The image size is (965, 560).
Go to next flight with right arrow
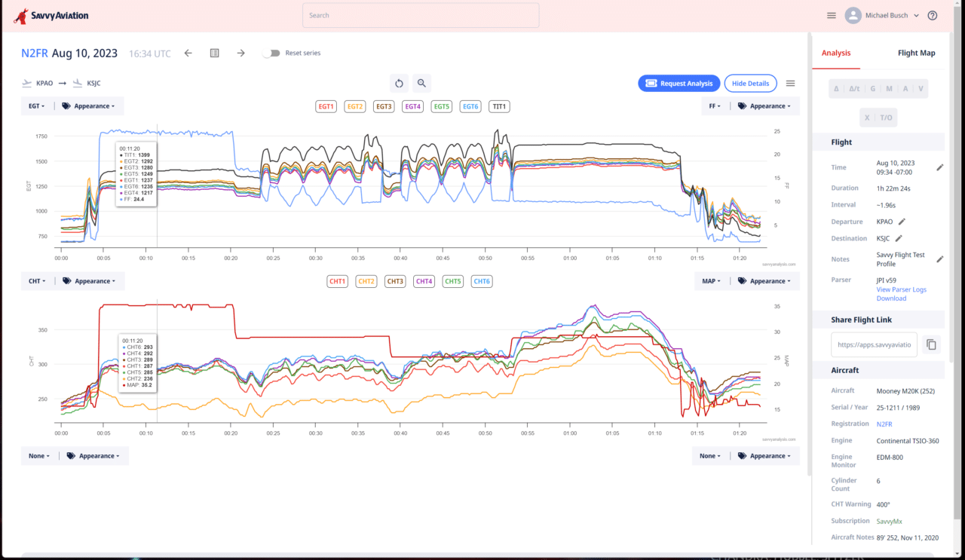[x=240, y=53]
